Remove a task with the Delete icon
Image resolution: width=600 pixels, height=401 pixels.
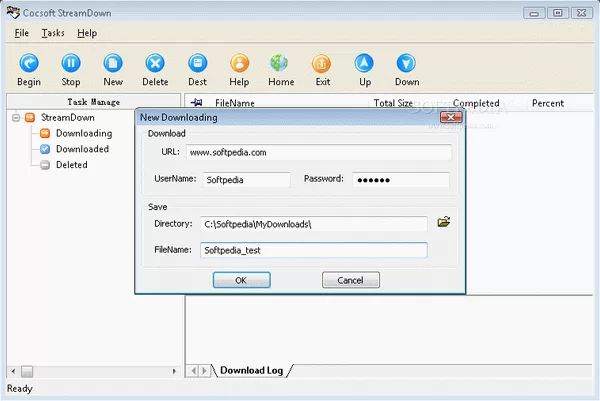155,63
